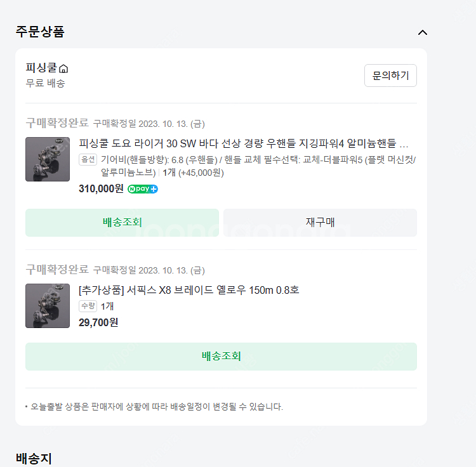Click the 문의하기 button
Viewport: 476px width, 467px height.
tap(390, 76)
